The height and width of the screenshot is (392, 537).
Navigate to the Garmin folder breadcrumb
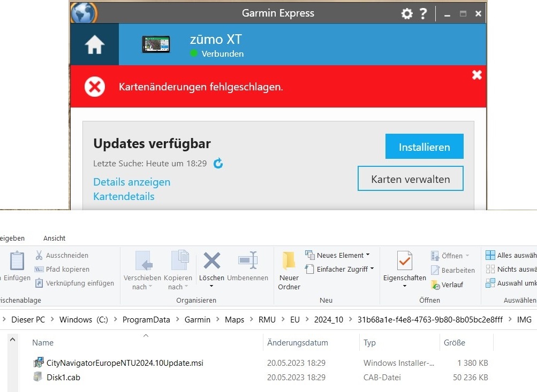[x=197, y=319]
